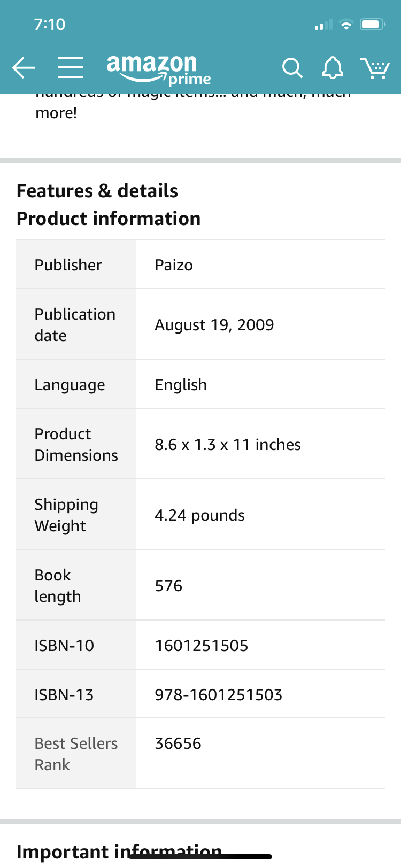The width and height of the screenshot is (401, 868).
Task: Tap Best Sellers Rank label
Action: [x=76, y=754]
